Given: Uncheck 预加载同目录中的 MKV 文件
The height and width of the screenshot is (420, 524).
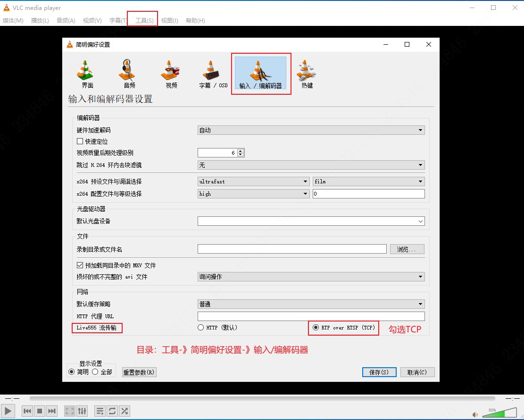Looking at the screenshot, I should 80,265.
